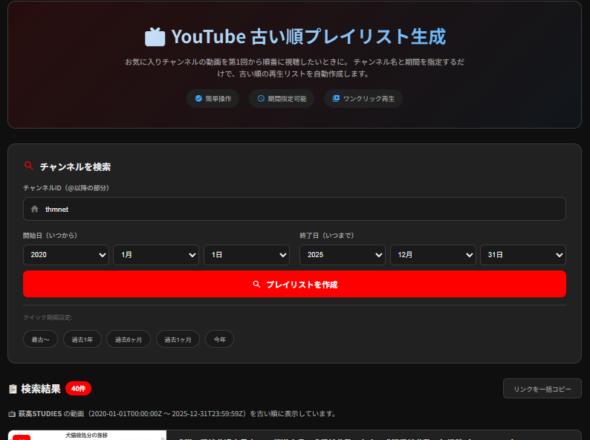Focus the channel ID field containing thmnet

pos(294,209)
